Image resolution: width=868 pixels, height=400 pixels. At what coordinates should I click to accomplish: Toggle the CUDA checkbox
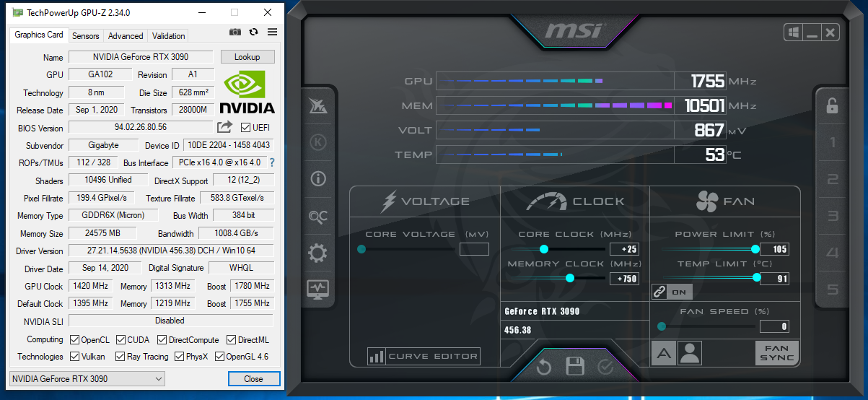tap(120, 339)
